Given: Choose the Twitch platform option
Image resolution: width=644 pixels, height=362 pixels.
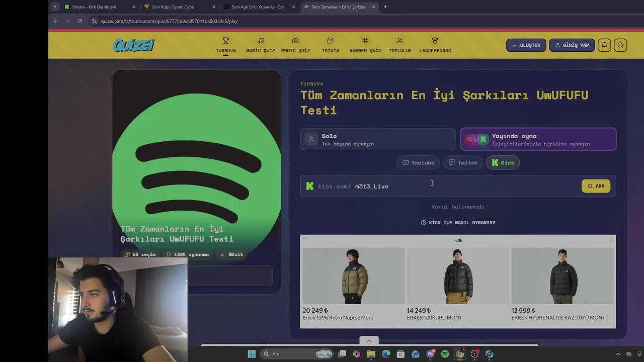Looking at the screenshot, I should (463, 162).
